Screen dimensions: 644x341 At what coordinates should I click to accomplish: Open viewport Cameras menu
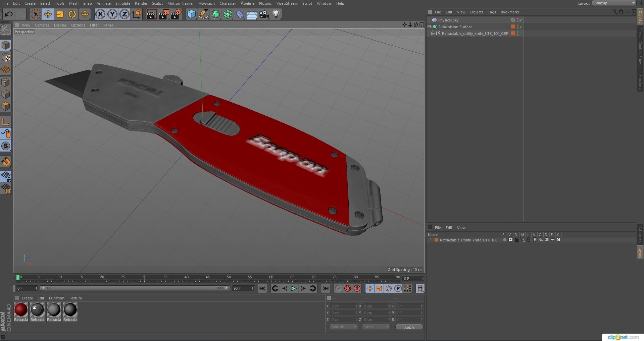42,25
